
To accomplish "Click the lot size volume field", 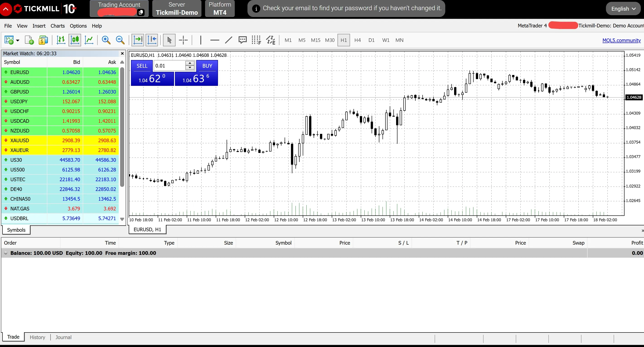I will (169, 66).
